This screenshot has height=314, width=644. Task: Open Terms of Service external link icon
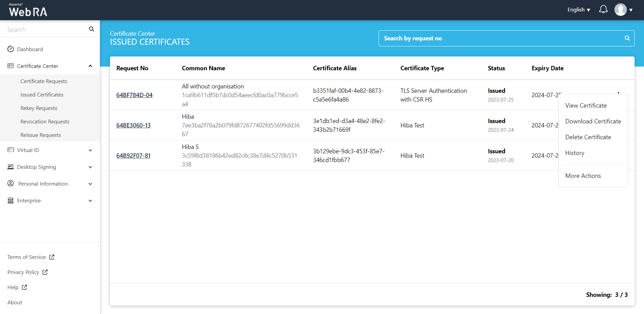(x=52, y=257)
